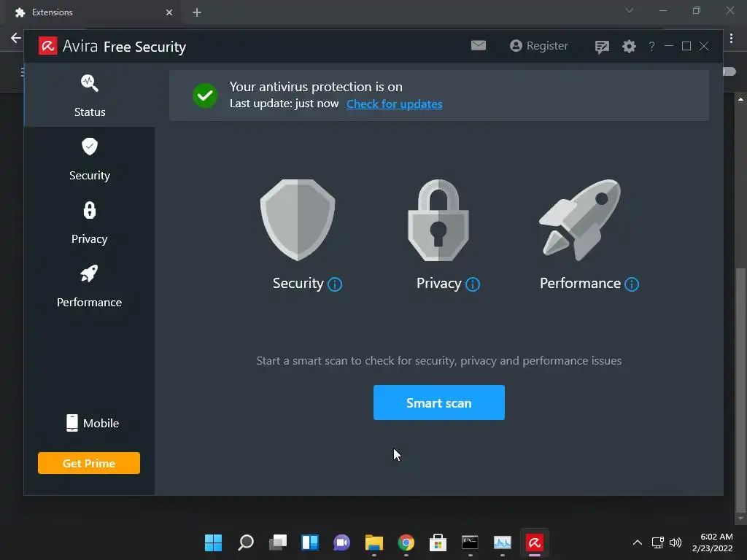The height and width of the screenshot is (560, 747).
Task: Show info for Privacy category
Action: (473, 284)
